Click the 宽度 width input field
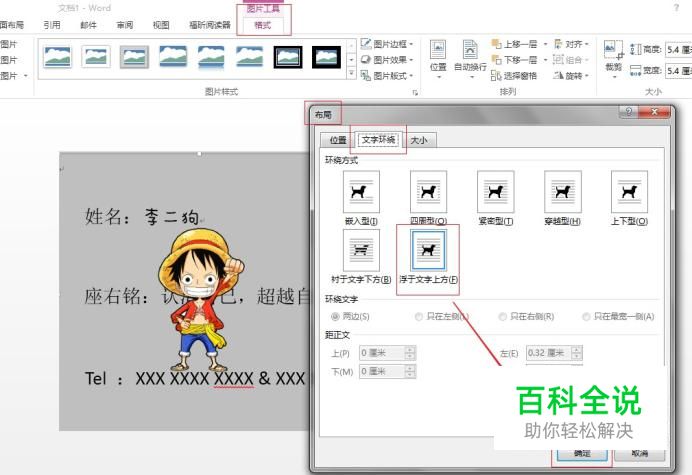692x475 pixels. click(679, 70)
